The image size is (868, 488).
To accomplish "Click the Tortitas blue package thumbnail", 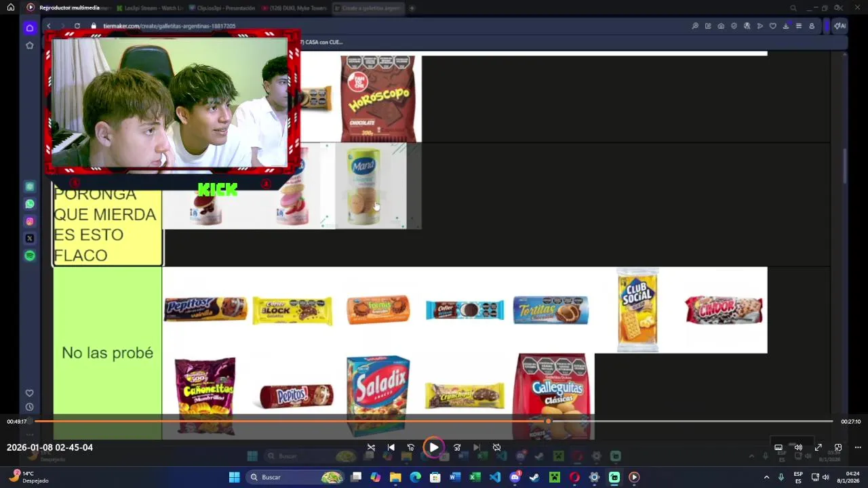I will pos(551,310).
